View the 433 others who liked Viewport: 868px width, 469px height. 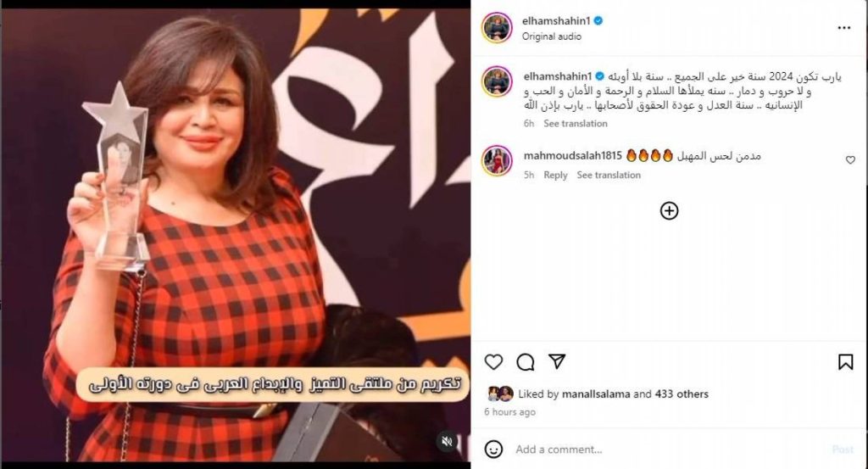(x=682, y=394)
